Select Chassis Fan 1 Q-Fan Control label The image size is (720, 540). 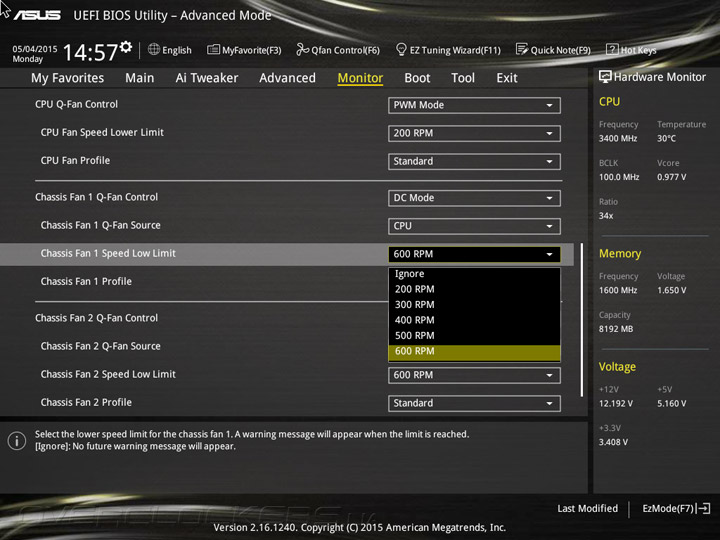coord(96,197)
